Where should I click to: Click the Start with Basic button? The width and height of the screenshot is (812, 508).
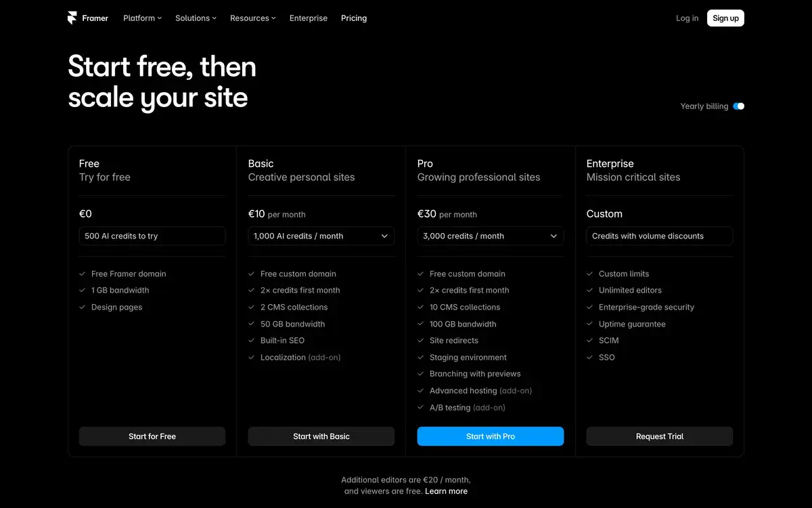(x=321, y=436)
